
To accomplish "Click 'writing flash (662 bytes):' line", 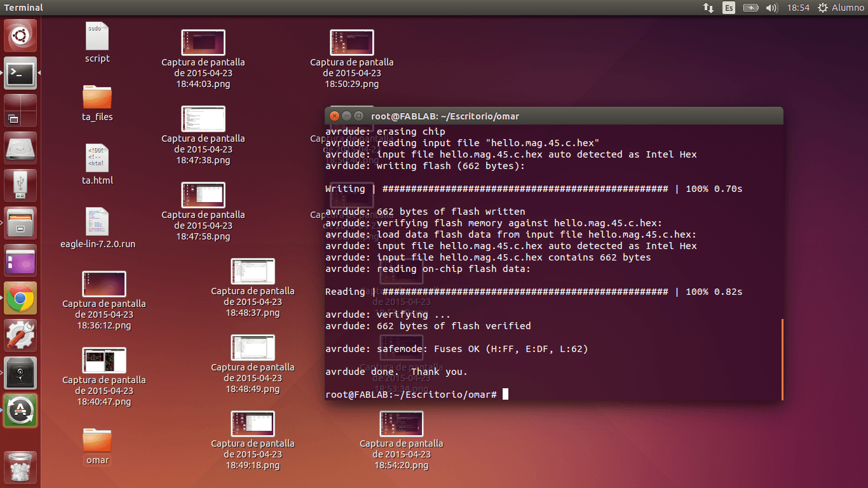I will coord(425,166).
